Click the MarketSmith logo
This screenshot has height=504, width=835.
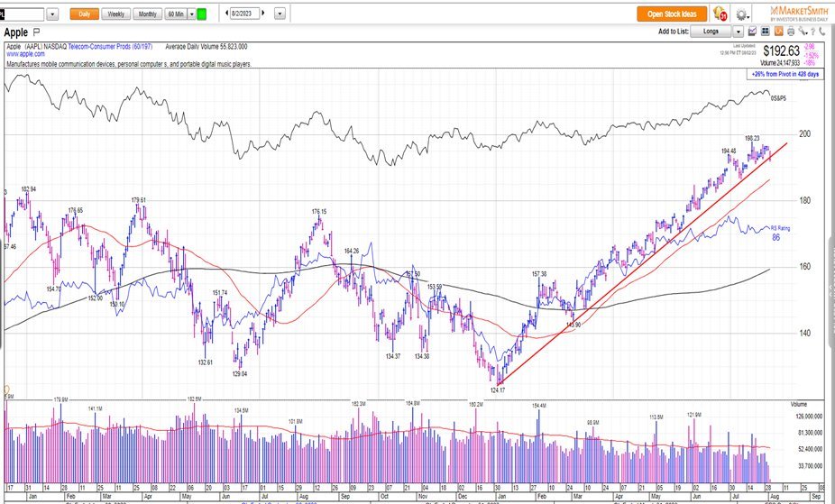point(798,14)
